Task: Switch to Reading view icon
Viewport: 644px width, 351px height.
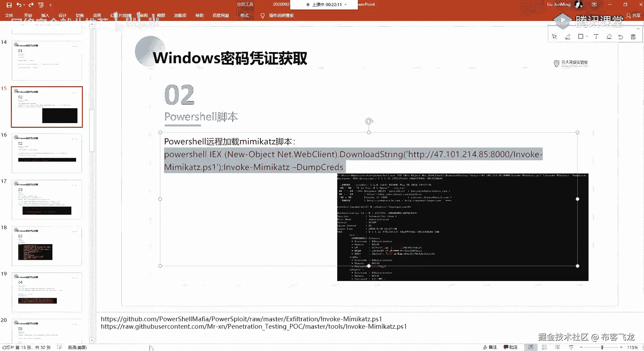Action: (558, 347)
